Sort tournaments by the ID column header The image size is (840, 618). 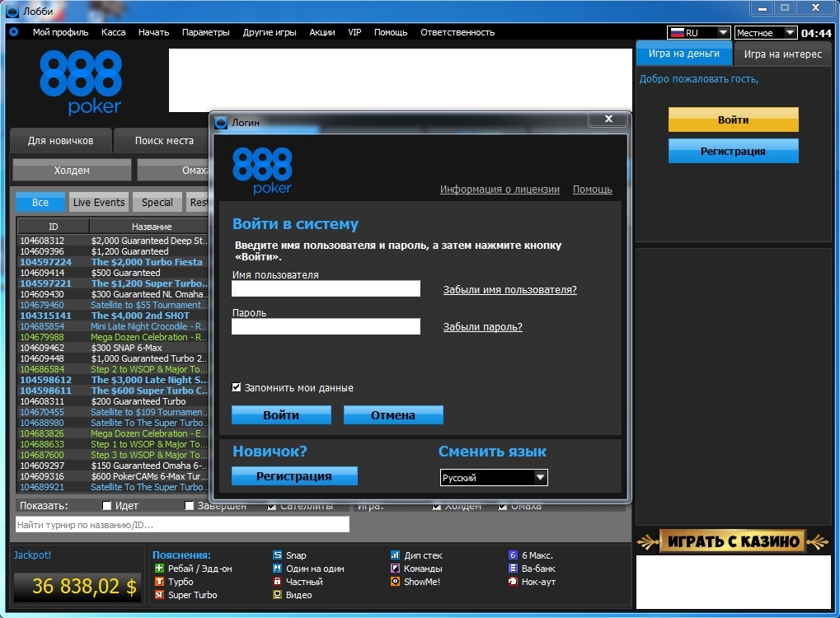53,227
